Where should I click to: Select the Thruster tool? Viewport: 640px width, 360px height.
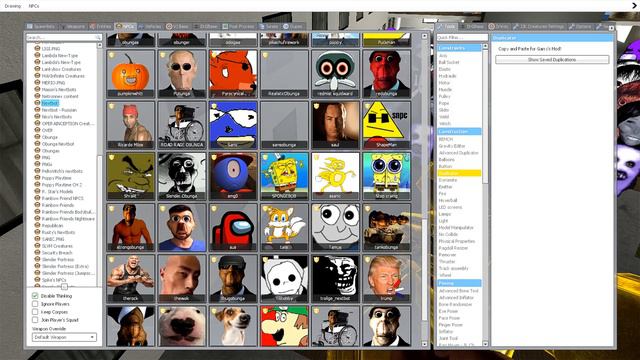click(x=447, y=262)
